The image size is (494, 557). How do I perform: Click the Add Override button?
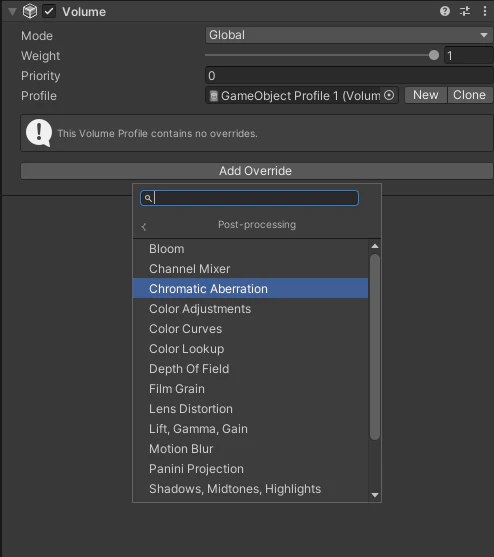[256, 171]
